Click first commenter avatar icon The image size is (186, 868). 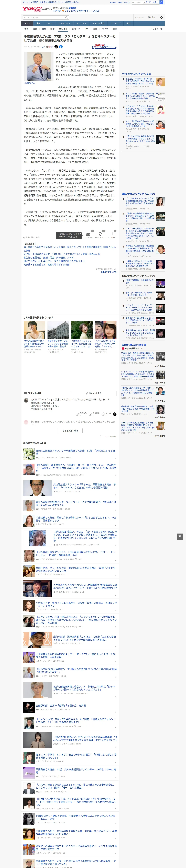click(x=26, y=400)
